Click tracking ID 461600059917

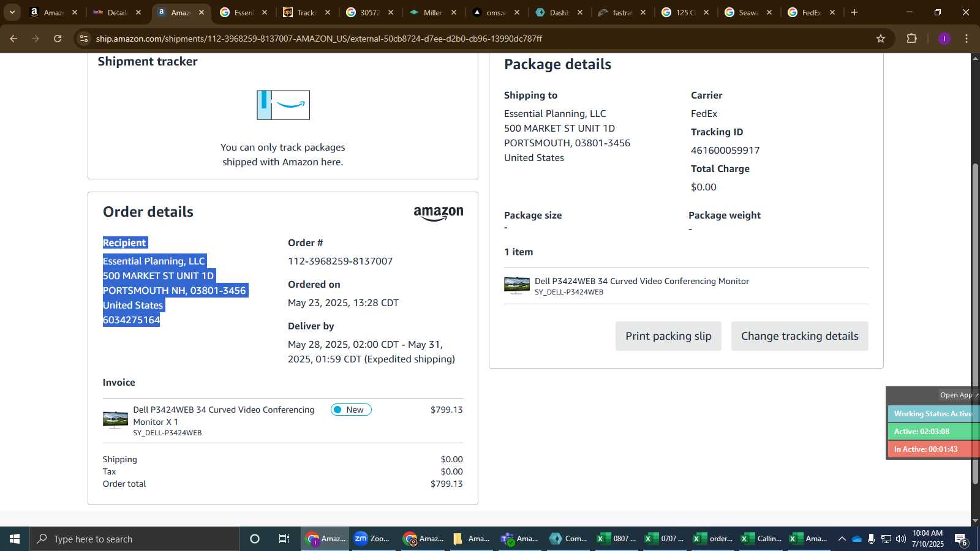pyautogui.click(x=725, y=150)
